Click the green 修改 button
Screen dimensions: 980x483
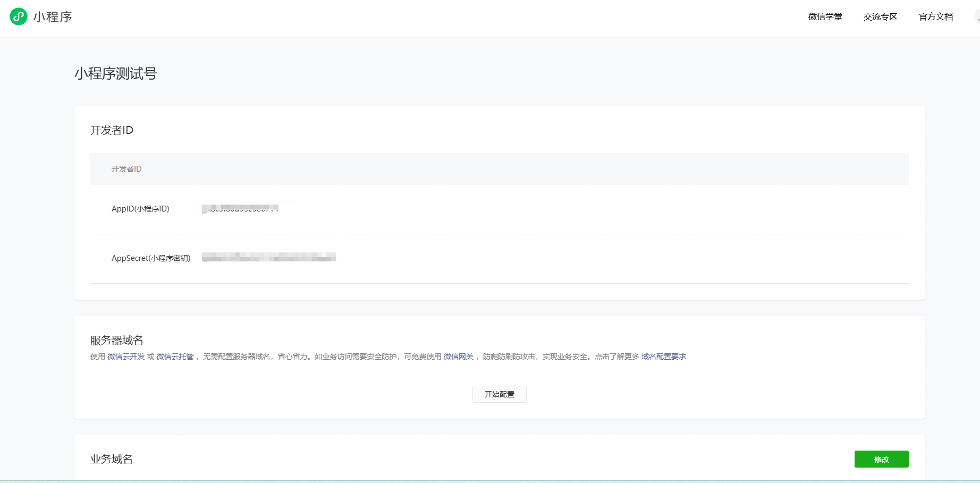pos(882,459)
